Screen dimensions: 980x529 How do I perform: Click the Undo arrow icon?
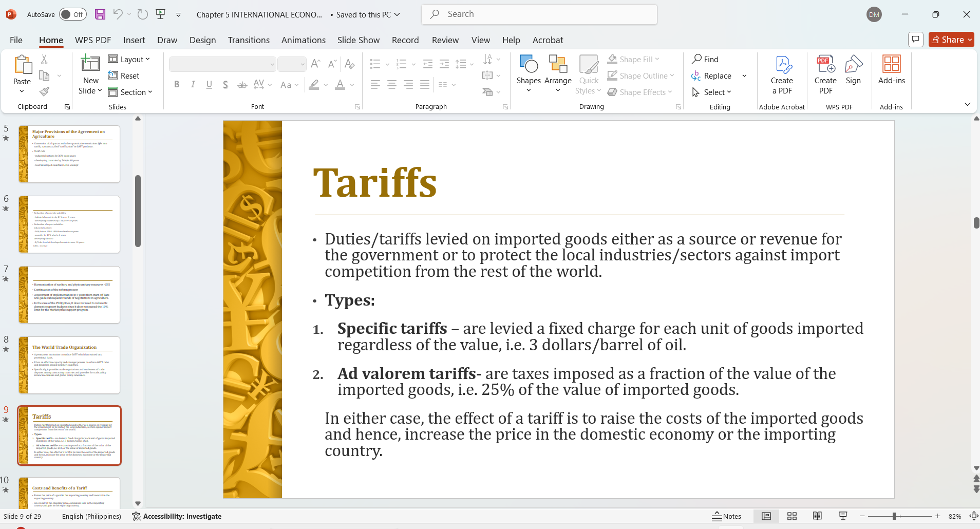pos(118,14)
